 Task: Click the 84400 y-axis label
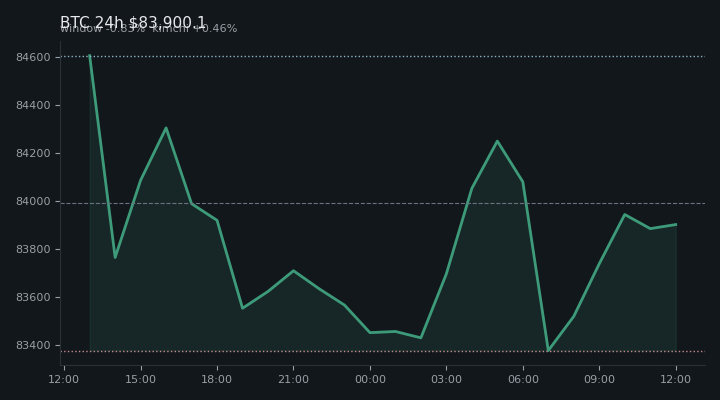pyautogui.click(x=33, y=106)
